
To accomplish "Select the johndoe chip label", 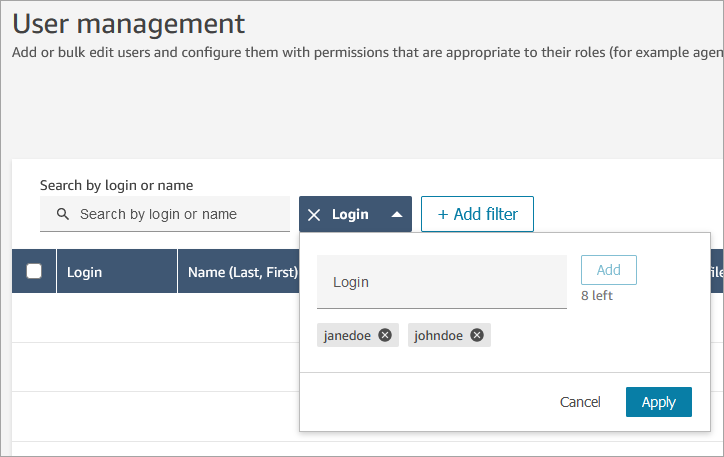I will 439,335.
